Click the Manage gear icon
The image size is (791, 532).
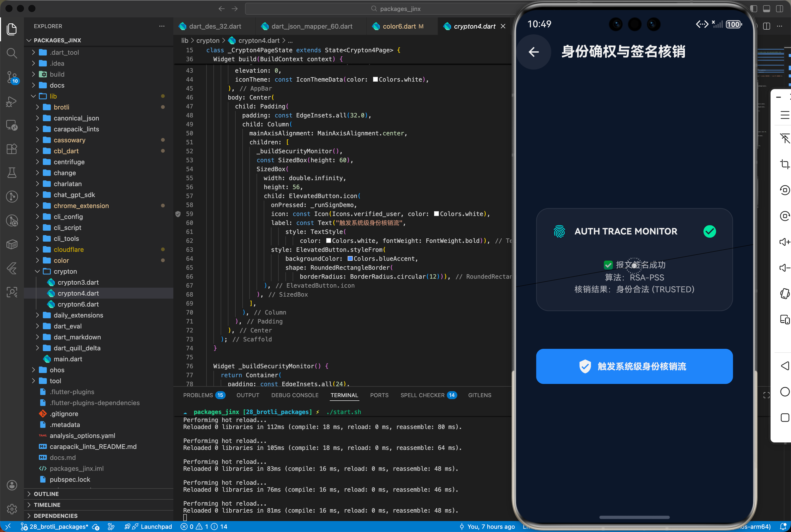[x=12, y=509]
